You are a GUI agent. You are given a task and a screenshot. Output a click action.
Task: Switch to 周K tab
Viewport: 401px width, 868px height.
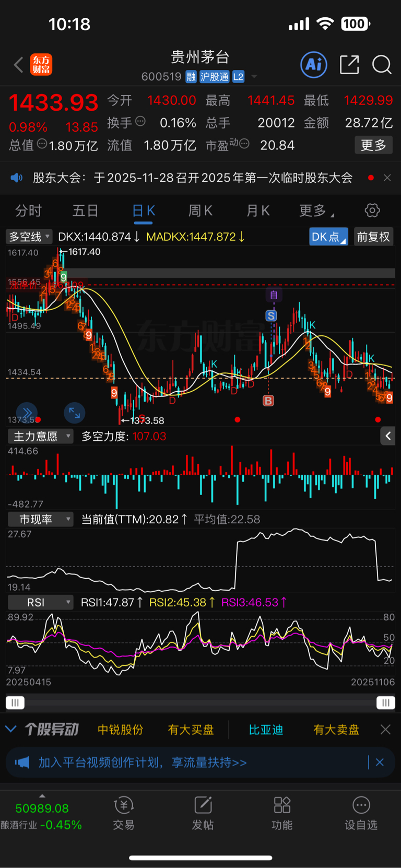(x=200, y=210)
